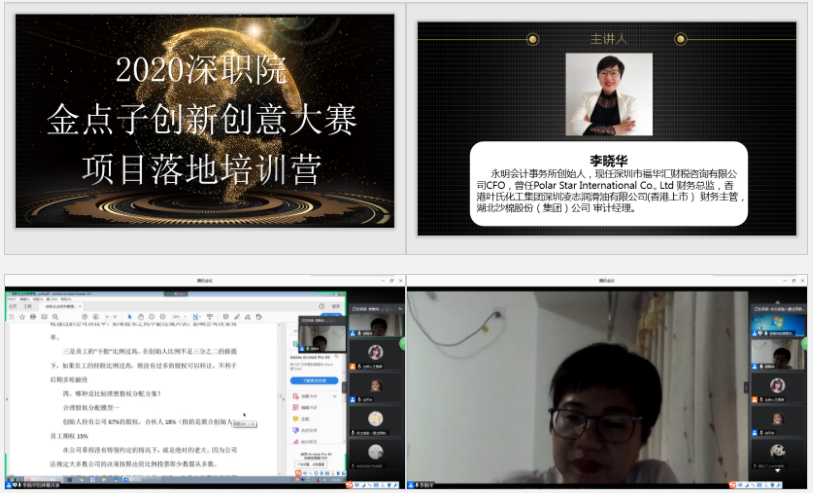
Task: Click the email envelope icon in Acrobat toolbar
Action: [44, 317]
